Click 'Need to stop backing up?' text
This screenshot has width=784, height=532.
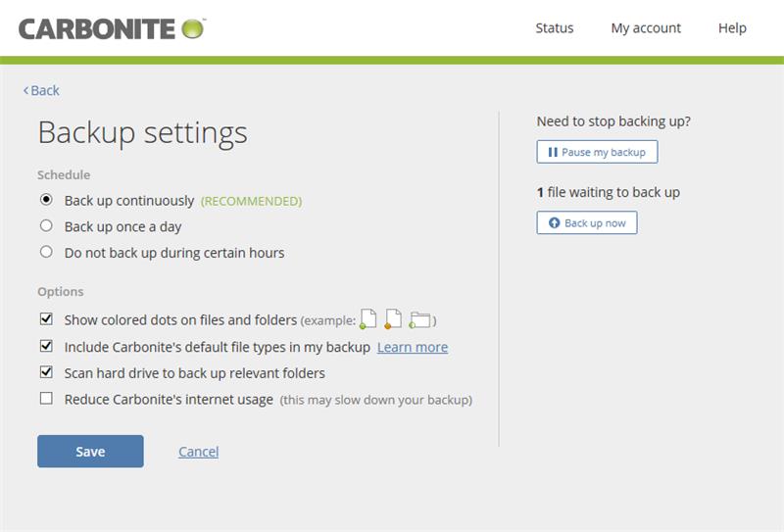pyautogui.click(x=613, y=121)
